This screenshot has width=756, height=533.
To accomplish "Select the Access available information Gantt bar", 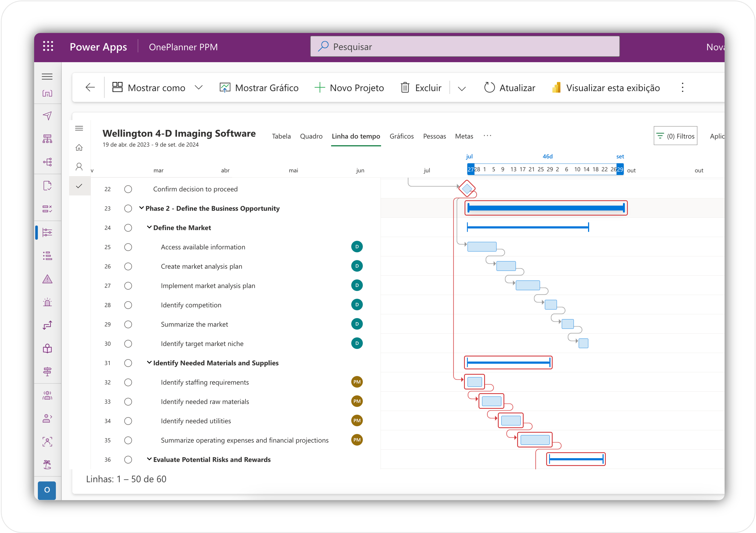I will 482,247.
